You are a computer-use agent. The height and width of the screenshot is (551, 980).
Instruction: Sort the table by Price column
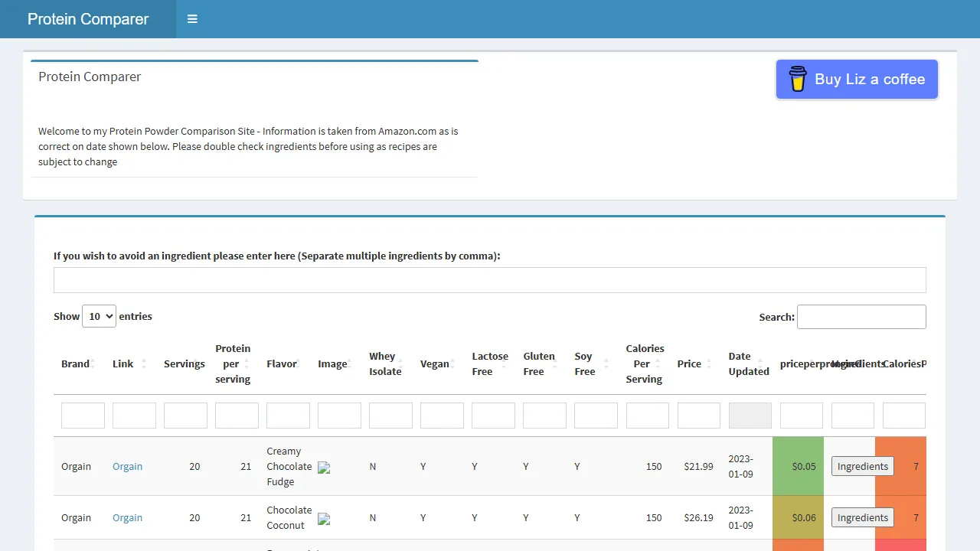[688, 364]
